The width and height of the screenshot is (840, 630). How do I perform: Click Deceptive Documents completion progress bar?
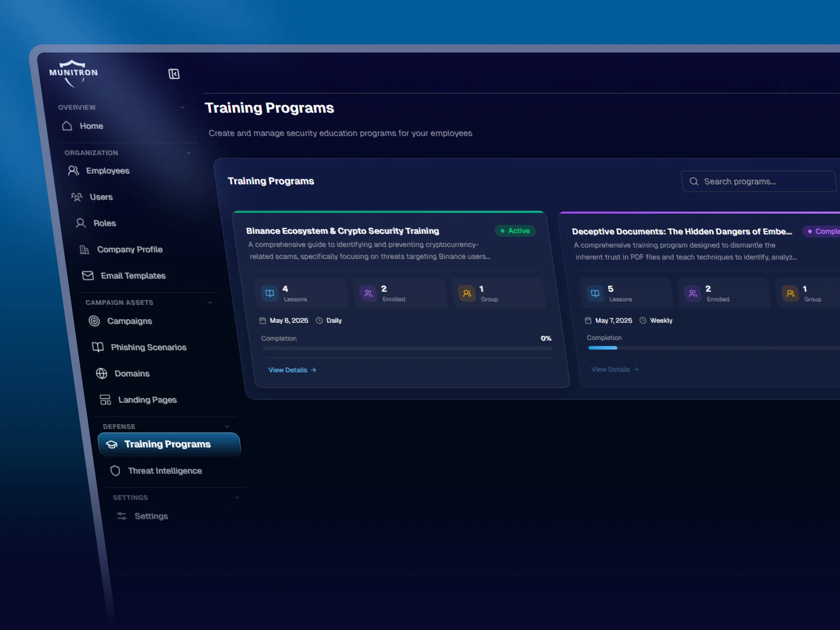[x=714, y=348]
